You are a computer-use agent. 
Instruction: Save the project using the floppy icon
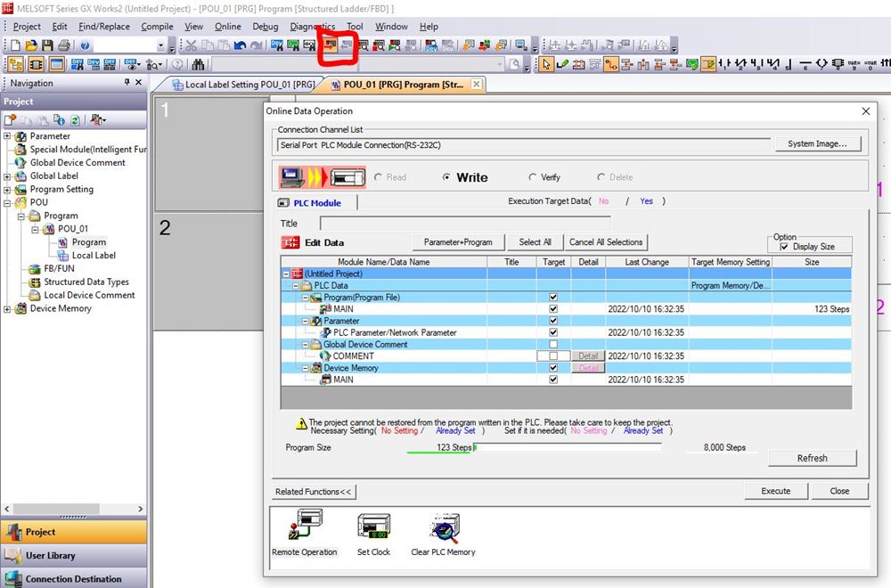tap(47, 45)
